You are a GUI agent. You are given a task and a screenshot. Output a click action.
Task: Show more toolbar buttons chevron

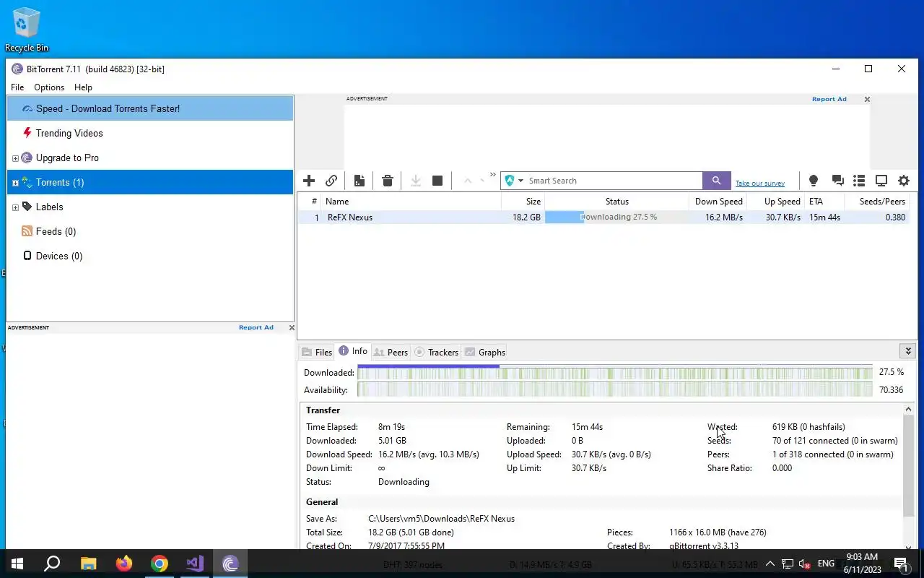point(493,175)
